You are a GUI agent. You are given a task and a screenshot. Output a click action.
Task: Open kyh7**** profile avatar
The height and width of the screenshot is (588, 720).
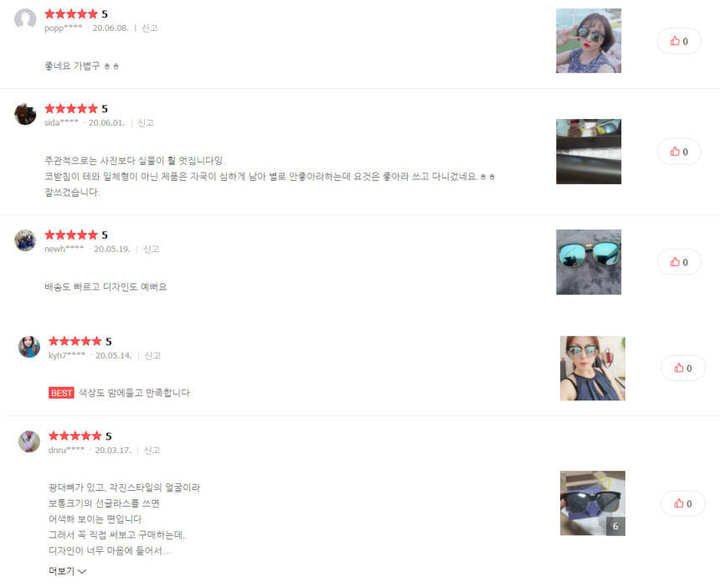click(x=29, y=347)
